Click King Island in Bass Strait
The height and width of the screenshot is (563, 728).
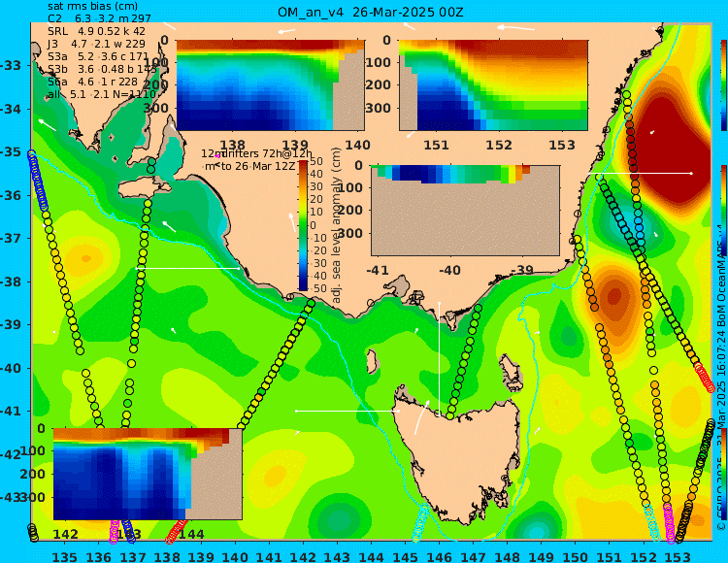coord(372,361)
